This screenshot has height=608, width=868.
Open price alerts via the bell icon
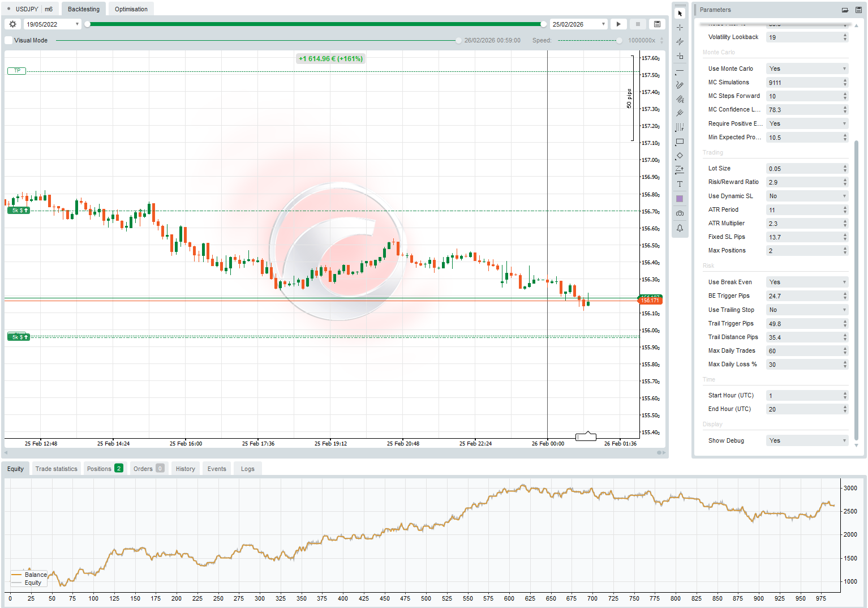click(680, 228)
